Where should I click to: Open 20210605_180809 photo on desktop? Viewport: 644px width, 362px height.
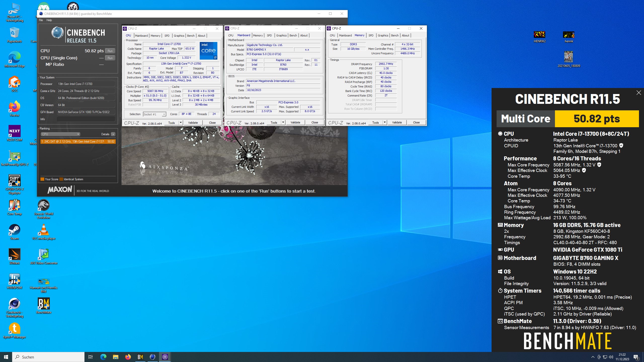click(x=569, y=59)
